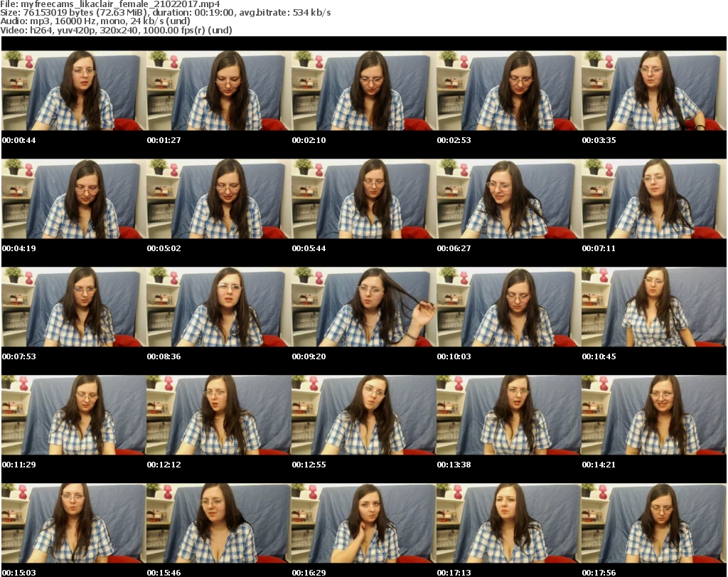View the frame at 00:17:56
Screen dimensions: 728x577
[654, 523]
